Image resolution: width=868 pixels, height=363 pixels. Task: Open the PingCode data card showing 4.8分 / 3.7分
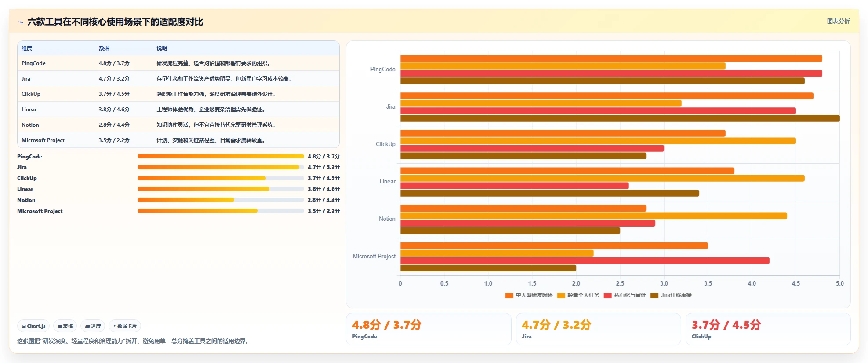[x=429, y=329]
